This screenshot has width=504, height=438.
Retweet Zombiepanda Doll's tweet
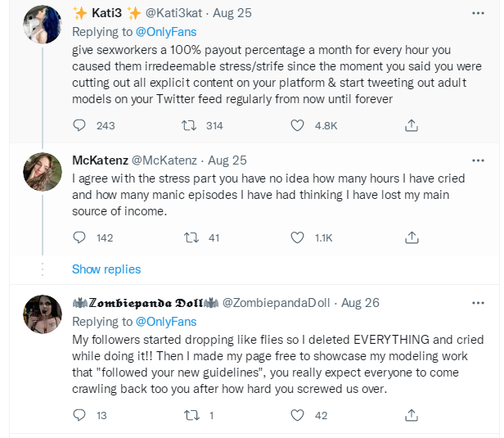(191, 415)
